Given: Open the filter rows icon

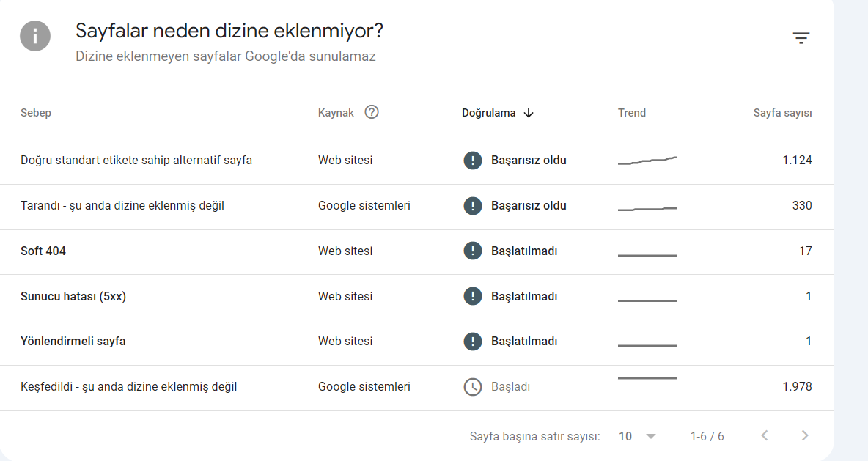Looking at the screenshot, I should tap(801, 38).
